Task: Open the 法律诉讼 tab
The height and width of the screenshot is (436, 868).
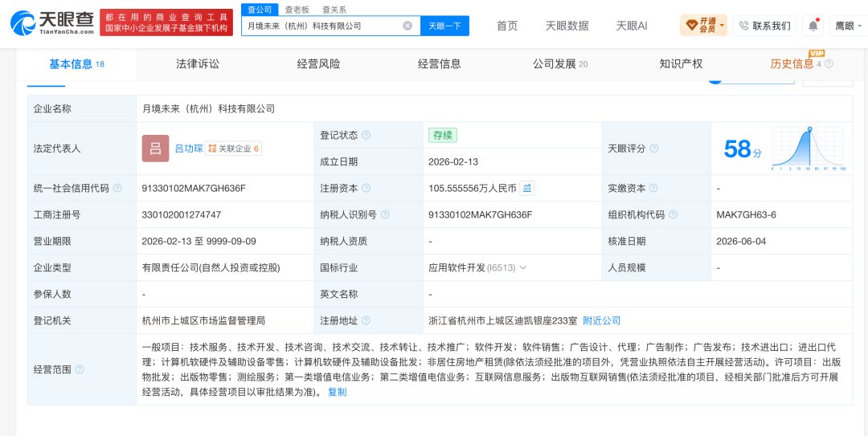Action: [x=198, y=64]
